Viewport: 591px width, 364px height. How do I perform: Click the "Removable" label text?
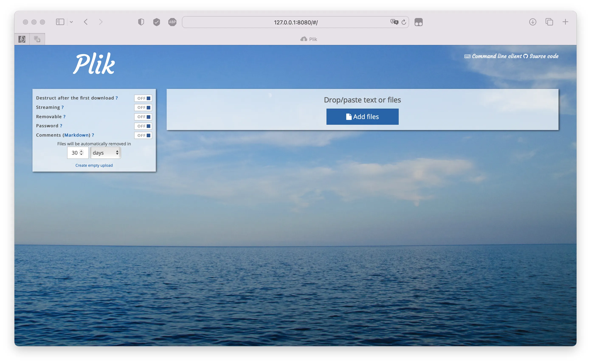49,116
